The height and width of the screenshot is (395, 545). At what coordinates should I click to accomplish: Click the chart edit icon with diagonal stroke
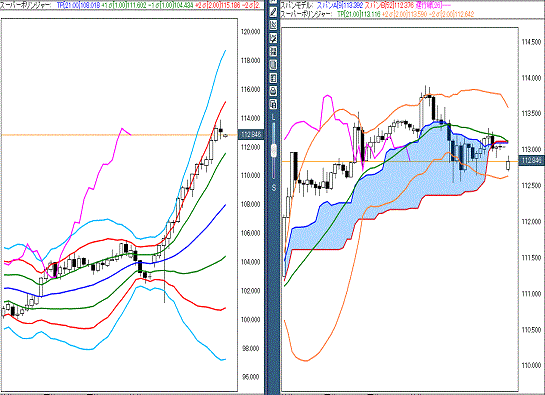click(x=273, y=38)
